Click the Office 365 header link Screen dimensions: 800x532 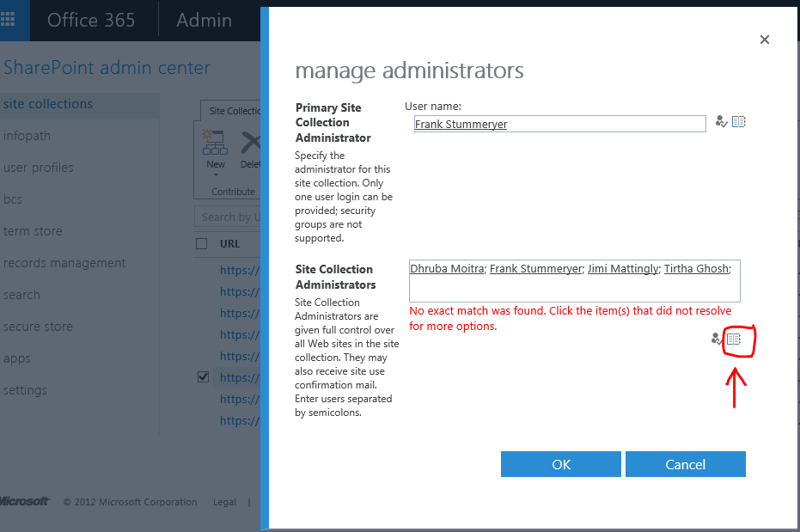click(91, 20)
